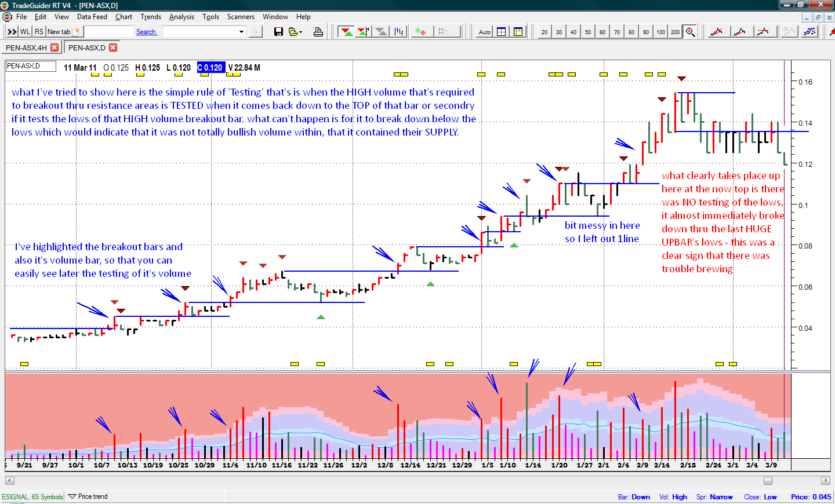Select the blue bar chart style icon
835x504 pixels.
click(399, 32)
